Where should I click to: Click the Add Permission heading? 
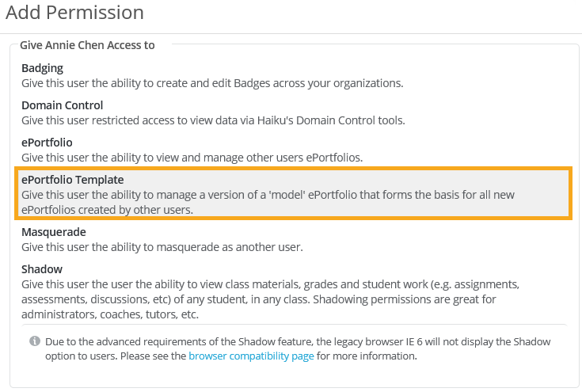tap(75, 13)
